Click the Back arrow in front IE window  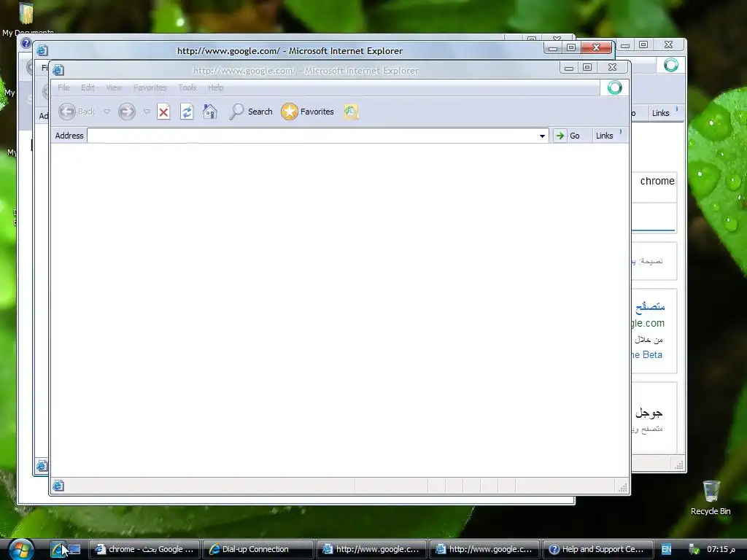click(x=67, y=112)
